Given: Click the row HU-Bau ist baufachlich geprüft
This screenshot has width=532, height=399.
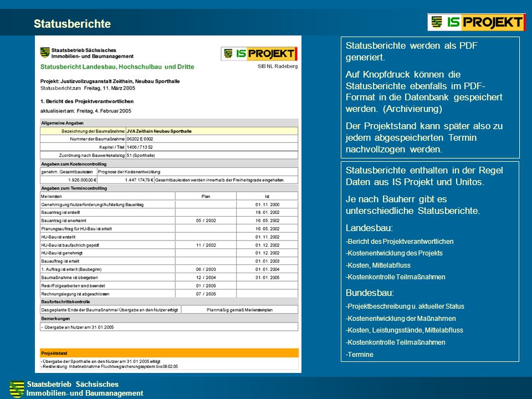Looking at the screenshot, I should coord(169,245).
